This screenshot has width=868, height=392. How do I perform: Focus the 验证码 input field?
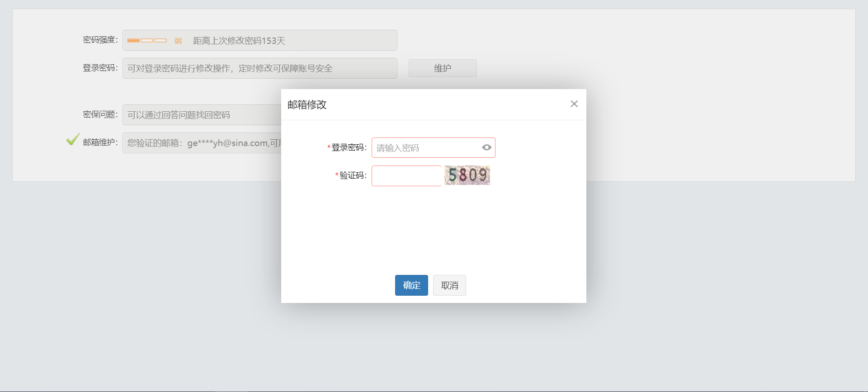coord(406,175)
